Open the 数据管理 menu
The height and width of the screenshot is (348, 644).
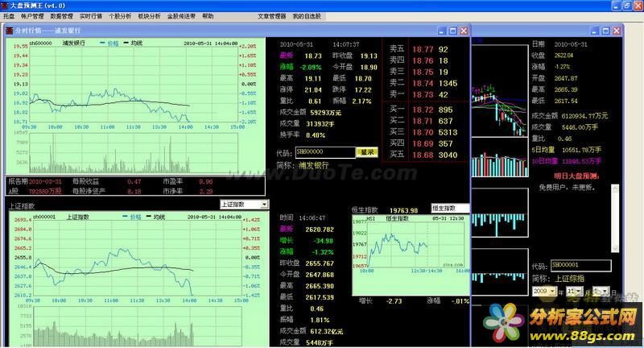pos(62,16)
